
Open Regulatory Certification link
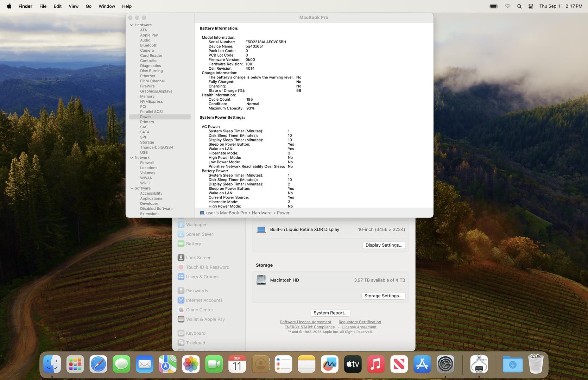[360, 322]
